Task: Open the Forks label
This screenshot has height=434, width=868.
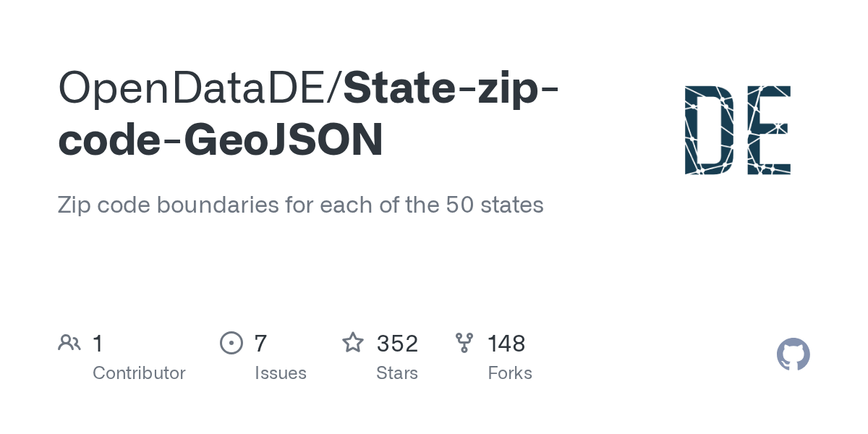Action: click(510, 373)
